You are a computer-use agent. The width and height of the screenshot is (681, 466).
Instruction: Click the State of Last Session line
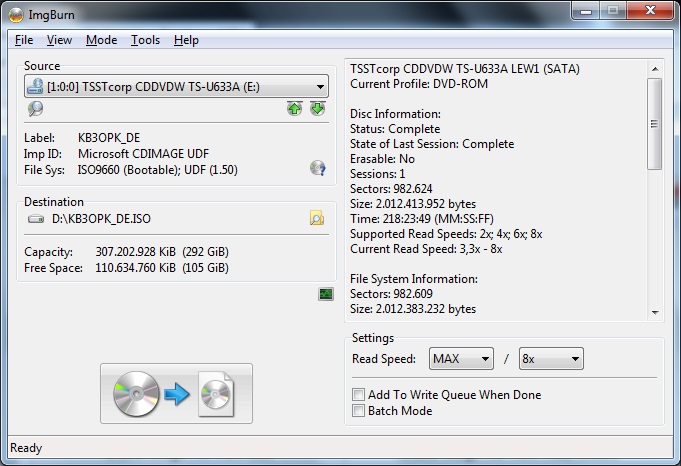click(x=432, y=144)
